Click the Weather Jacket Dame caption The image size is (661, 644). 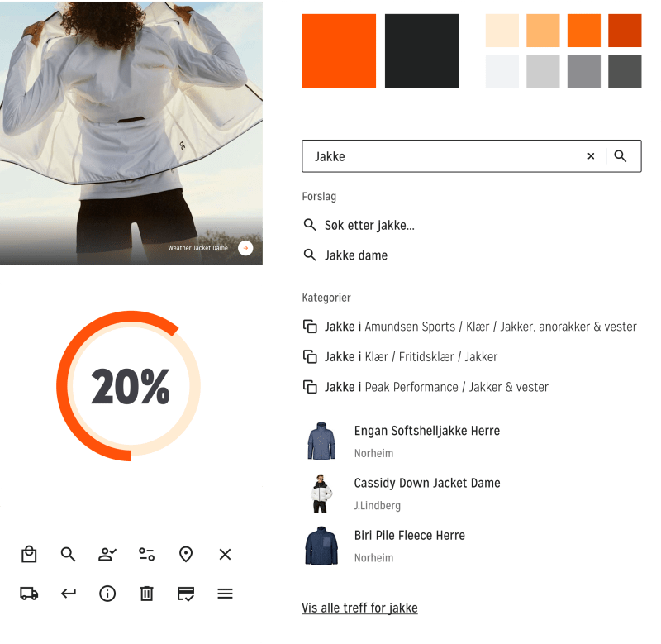coord(197,248)
